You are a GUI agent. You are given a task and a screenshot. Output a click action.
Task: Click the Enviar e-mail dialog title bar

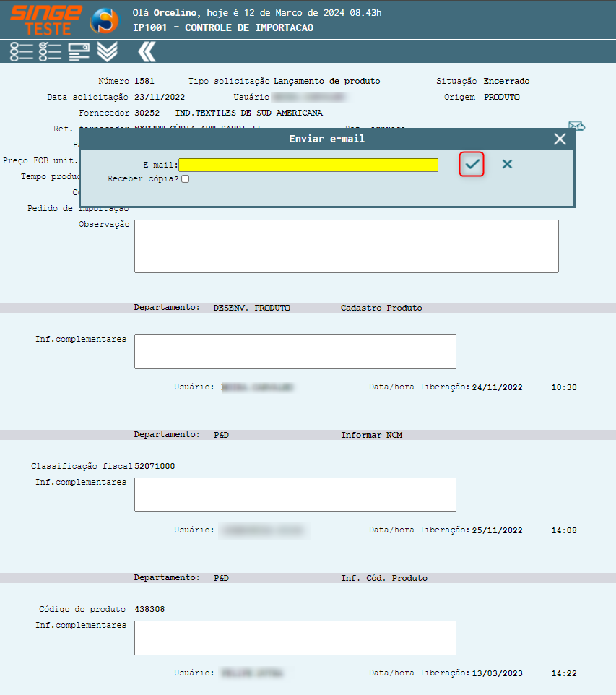[326, 139]
